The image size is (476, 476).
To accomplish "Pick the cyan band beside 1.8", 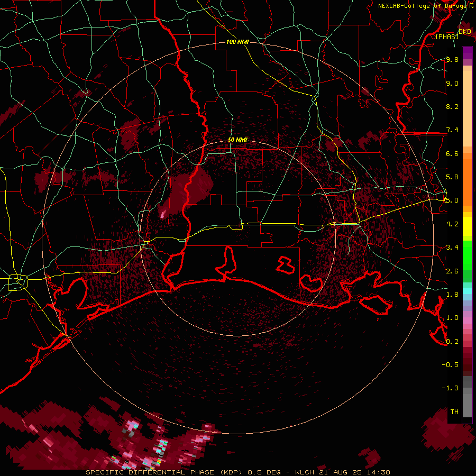I will click(x=467, y=291).
